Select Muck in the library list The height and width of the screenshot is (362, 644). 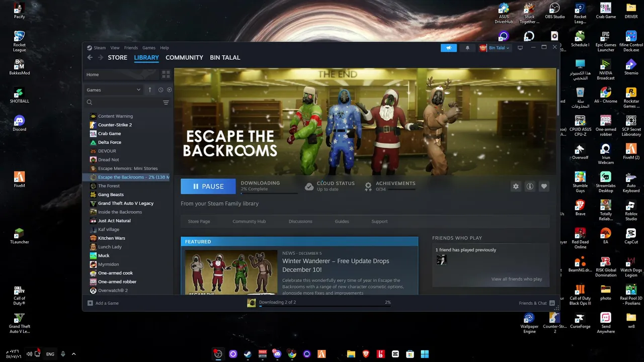coord(104,255)
